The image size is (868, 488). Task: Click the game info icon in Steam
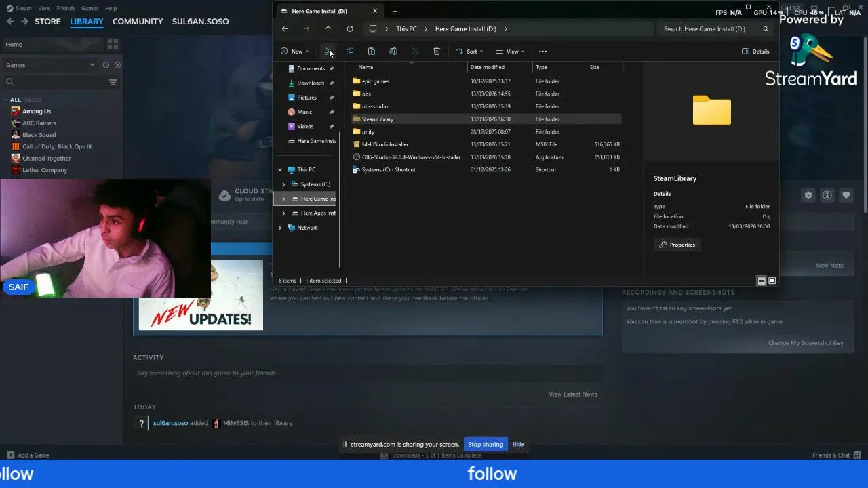827,195
